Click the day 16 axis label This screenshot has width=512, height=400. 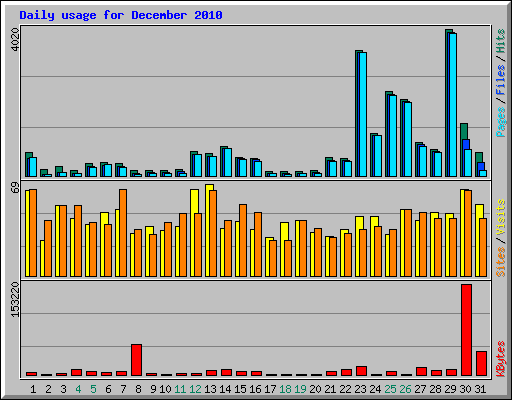[x=255, y=389]
